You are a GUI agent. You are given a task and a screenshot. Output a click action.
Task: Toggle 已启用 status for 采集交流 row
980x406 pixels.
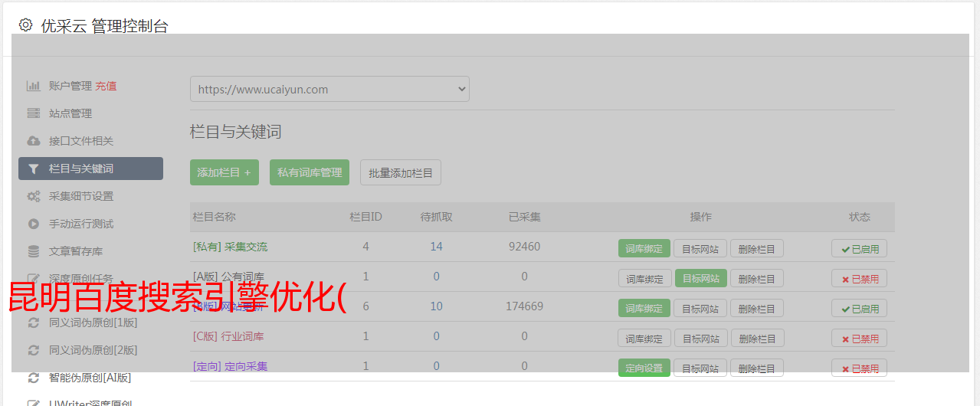[x=860, y=248]
